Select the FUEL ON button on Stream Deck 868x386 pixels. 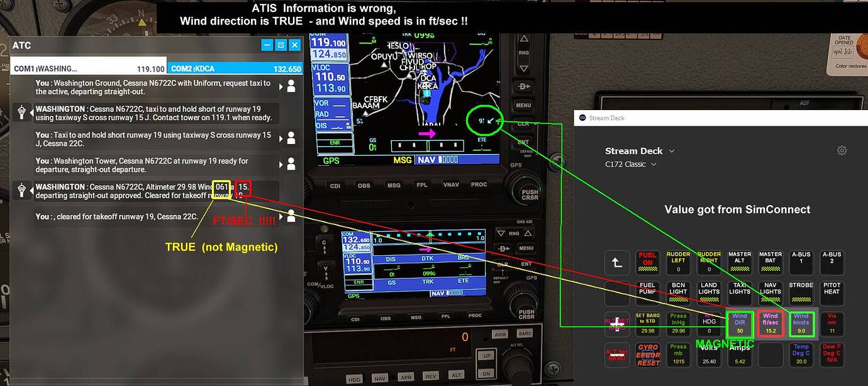point(648,262)
